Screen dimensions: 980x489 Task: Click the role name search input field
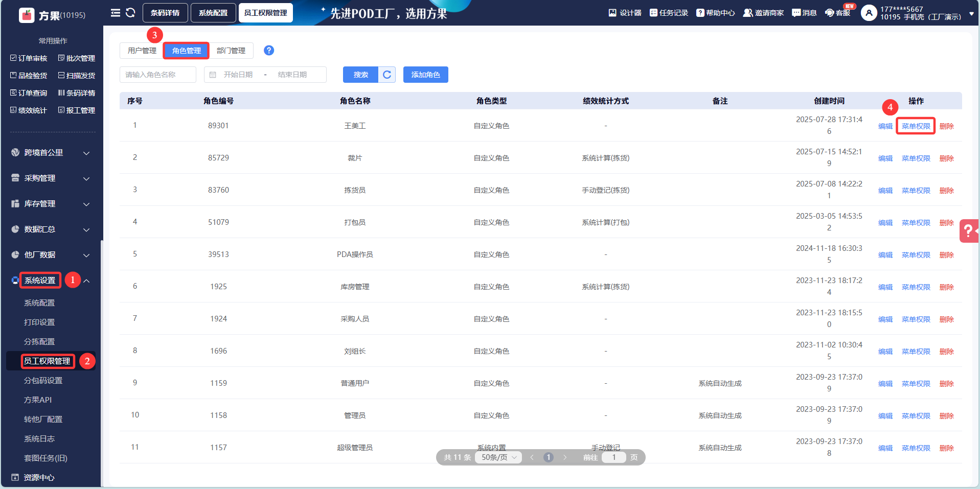[x=158, y=75]
